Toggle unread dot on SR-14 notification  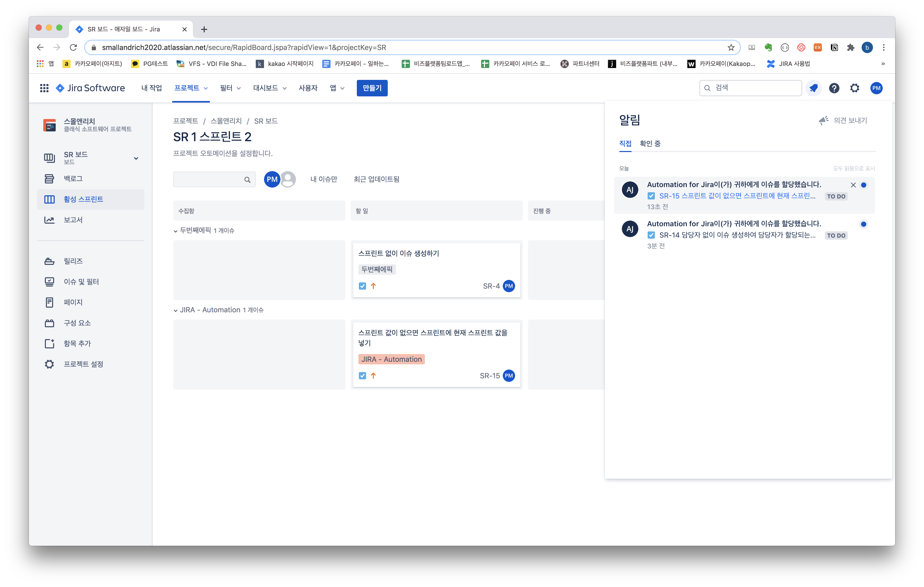(863, 224)
